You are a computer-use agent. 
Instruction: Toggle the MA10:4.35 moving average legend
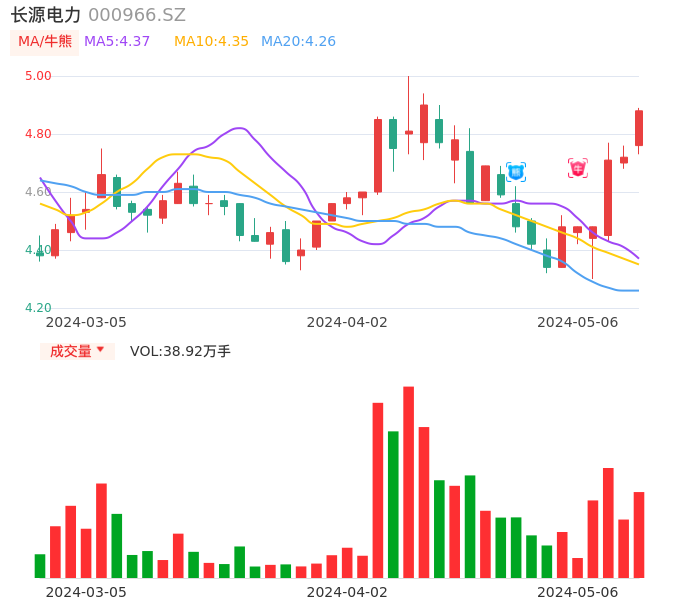[211, 41]
